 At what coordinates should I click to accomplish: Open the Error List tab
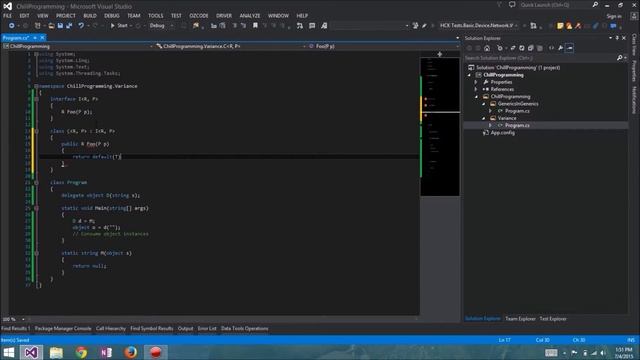207,329
